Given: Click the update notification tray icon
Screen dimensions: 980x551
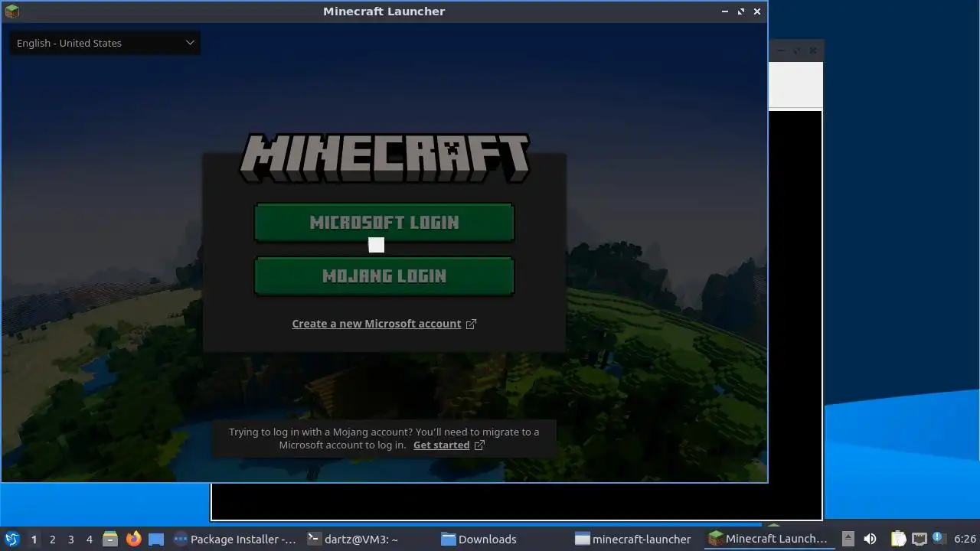Looking at the screenshot, I should coord(939,538).
